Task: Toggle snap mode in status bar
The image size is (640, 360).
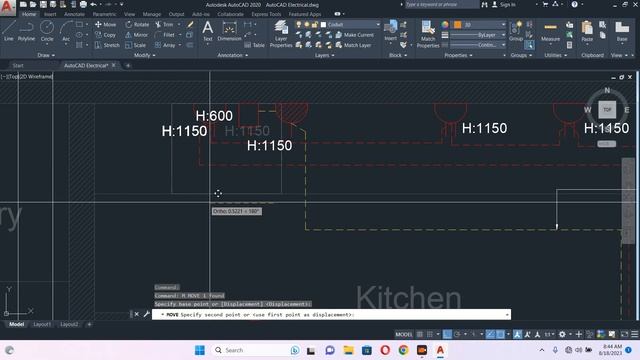Action: coord(430,334)
